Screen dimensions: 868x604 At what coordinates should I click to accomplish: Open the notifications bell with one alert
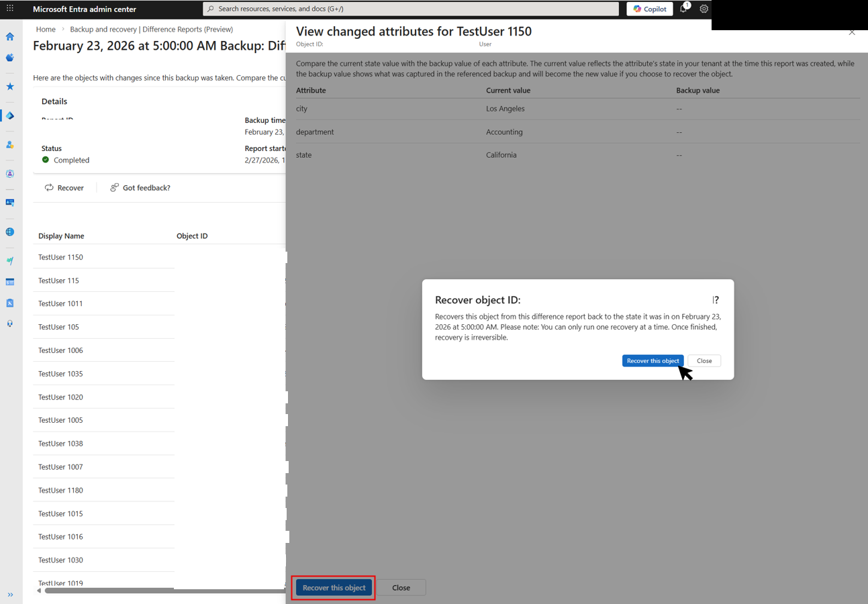(x=683, y=9)
